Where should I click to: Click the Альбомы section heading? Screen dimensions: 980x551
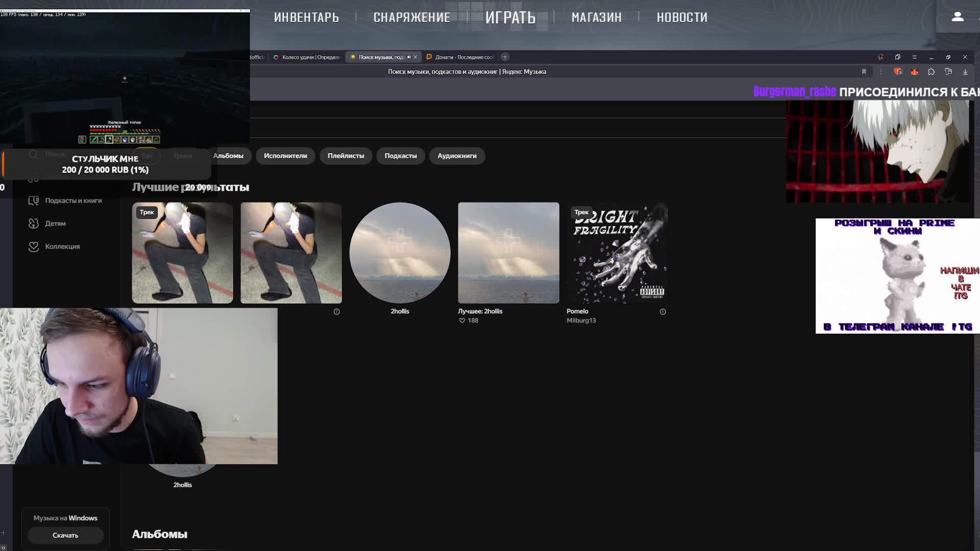(159, 534)
